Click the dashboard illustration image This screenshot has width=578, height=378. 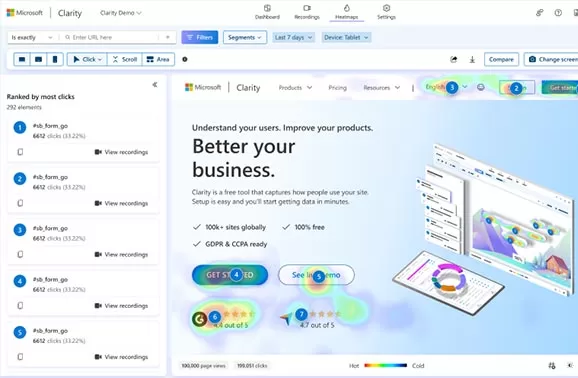tap(483, 229)
